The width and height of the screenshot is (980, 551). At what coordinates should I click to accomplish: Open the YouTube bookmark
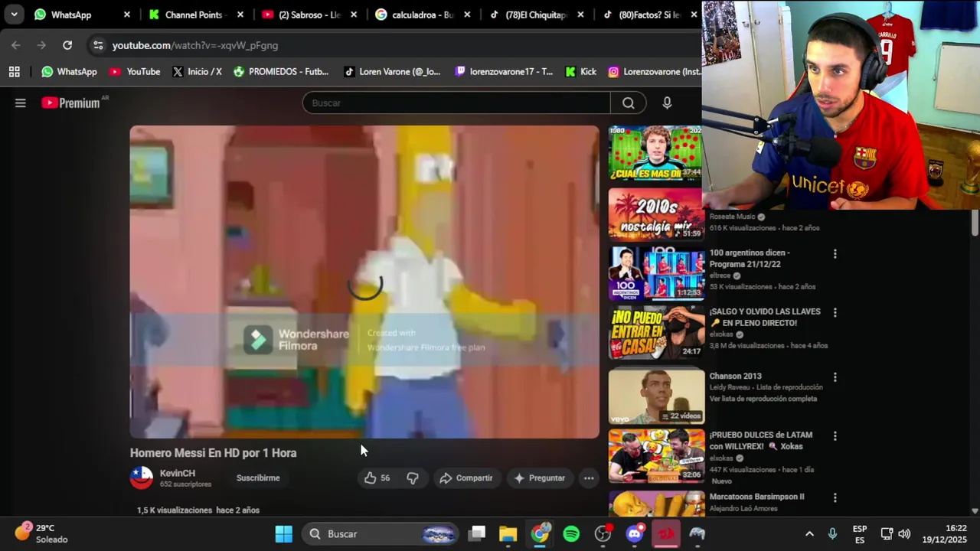coord(135,71)
